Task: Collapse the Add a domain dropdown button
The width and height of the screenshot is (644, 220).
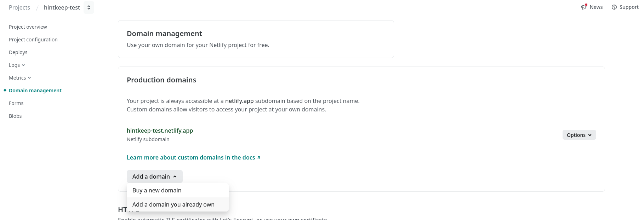Action: [155, 176]
